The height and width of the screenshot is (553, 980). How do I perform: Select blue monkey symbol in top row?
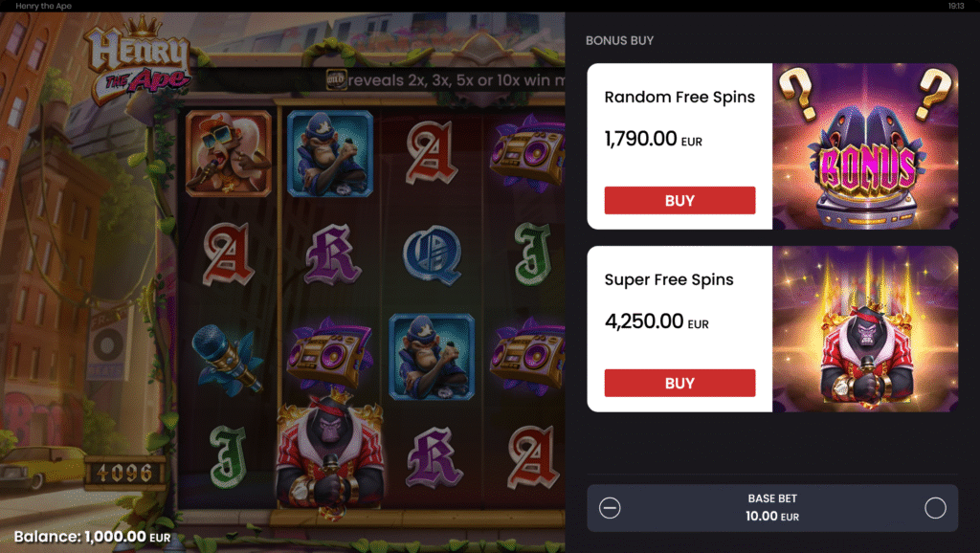(330, 154)
